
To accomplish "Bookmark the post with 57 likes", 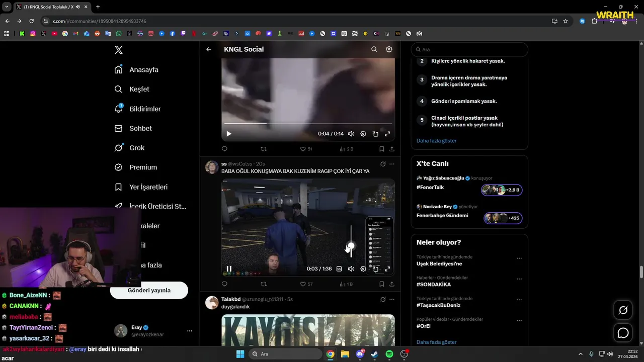I will tap(381, 284).
